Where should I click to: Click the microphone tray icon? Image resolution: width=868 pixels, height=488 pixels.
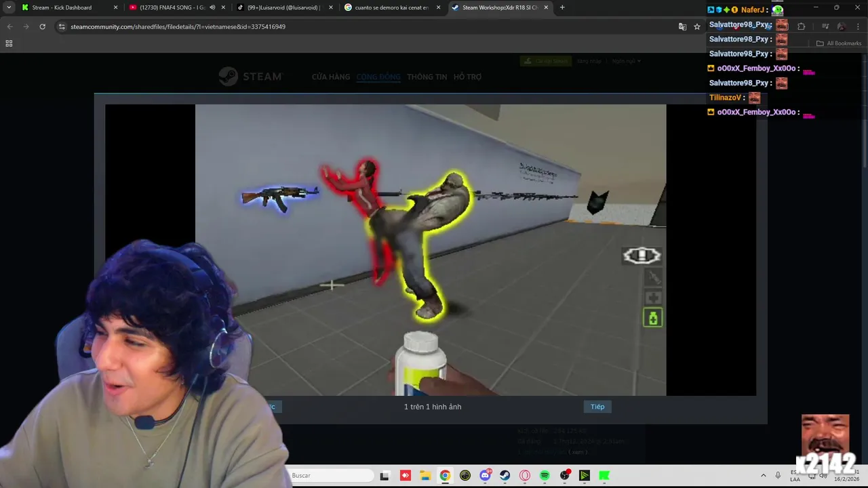coord(778,476)
